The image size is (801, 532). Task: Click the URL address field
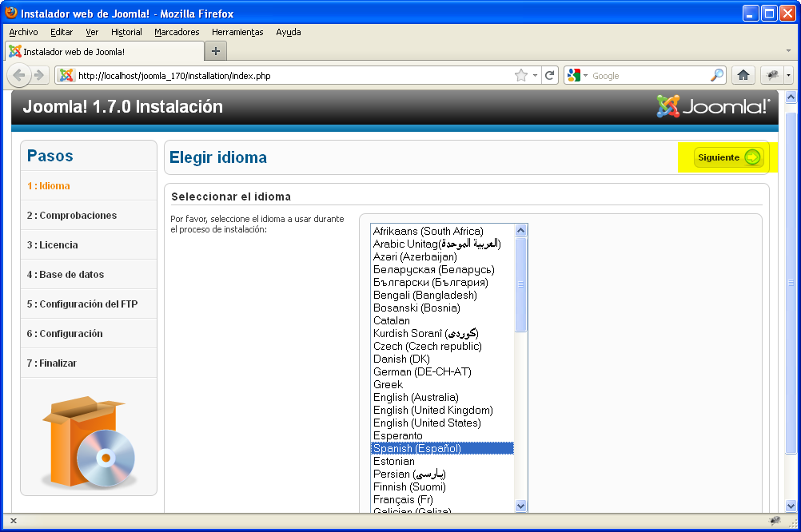293,76
